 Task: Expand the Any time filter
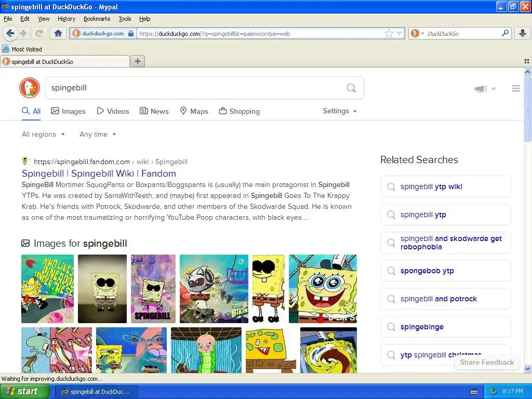coord(98,135)
